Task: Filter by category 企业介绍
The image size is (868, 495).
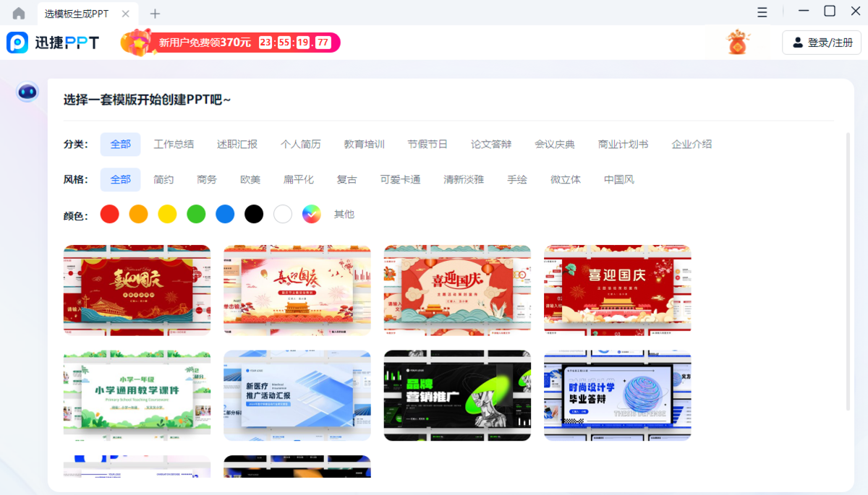Action: tap(692, 144)
